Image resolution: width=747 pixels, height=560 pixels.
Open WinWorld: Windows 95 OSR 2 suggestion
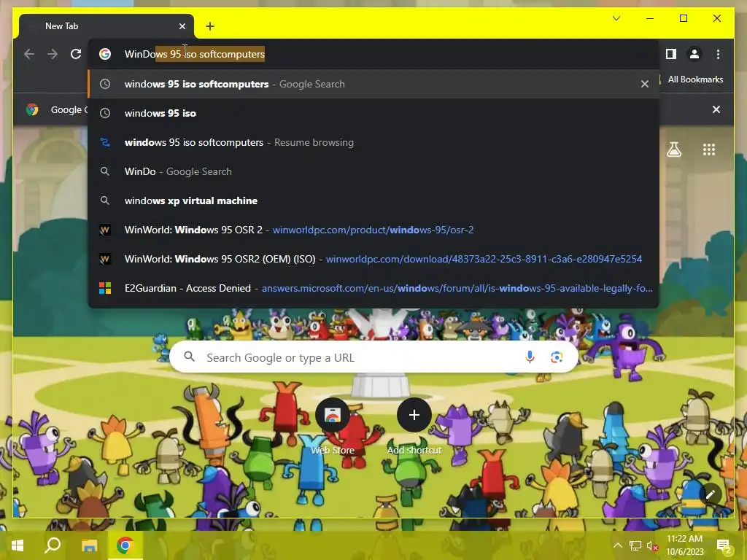click(374, 230)
